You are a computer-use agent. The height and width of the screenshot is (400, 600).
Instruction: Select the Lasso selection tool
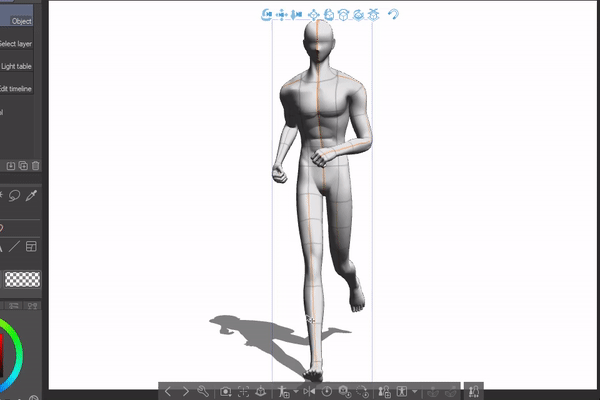(15, 196)
